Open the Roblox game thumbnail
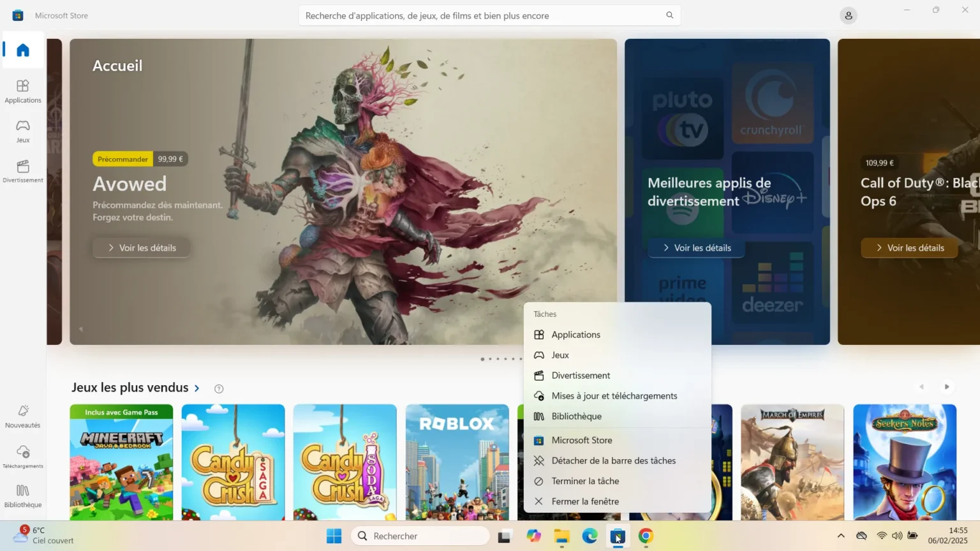The image size is (980, 551). pos(457,462)
